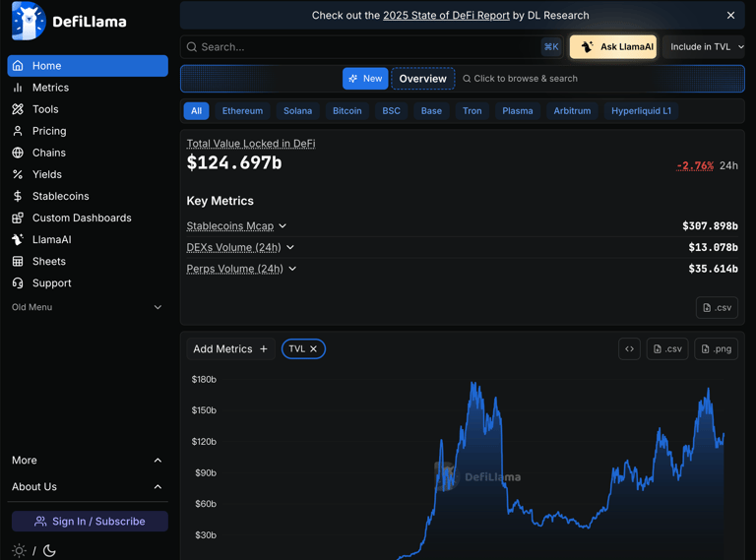756x560 pixels.
Task: Remove the TVL metric chip
Action: 313,348
